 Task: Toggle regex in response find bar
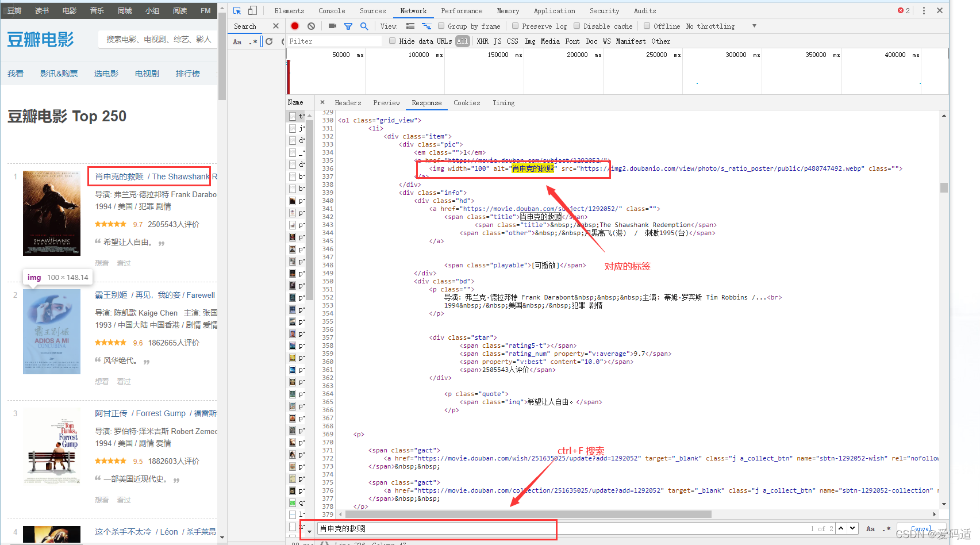886,528
